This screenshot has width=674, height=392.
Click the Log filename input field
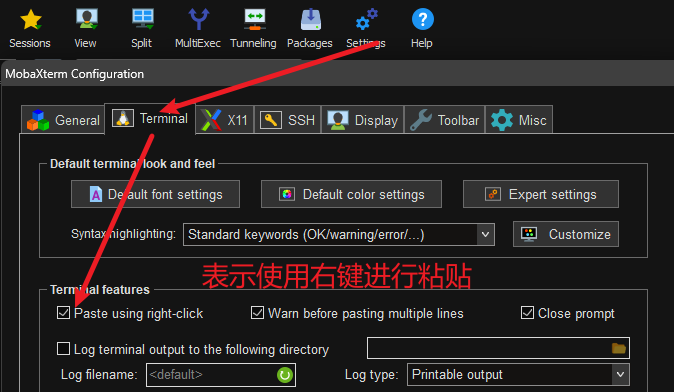coord(221,375)
